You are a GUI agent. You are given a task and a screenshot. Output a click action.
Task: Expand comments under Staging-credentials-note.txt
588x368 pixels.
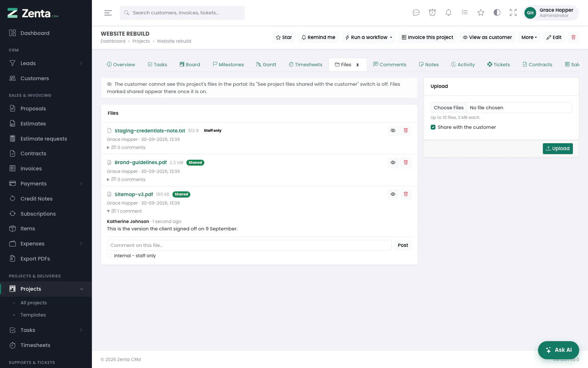126,148
